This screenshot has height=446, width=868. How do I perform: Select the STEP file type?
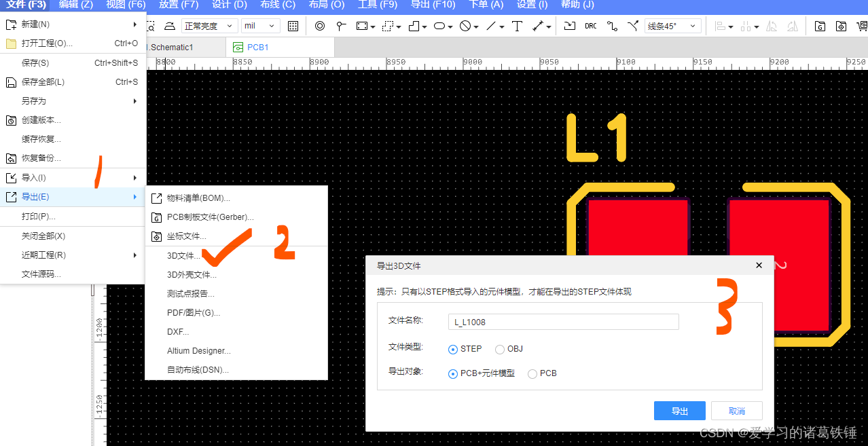click(452, 349)
